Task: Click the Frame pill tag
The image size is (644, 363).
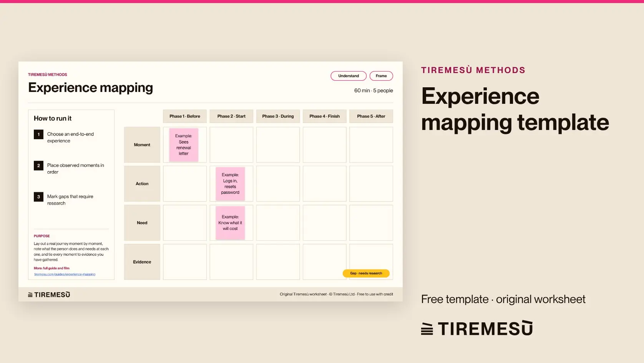Action: [x=381, y=76]
